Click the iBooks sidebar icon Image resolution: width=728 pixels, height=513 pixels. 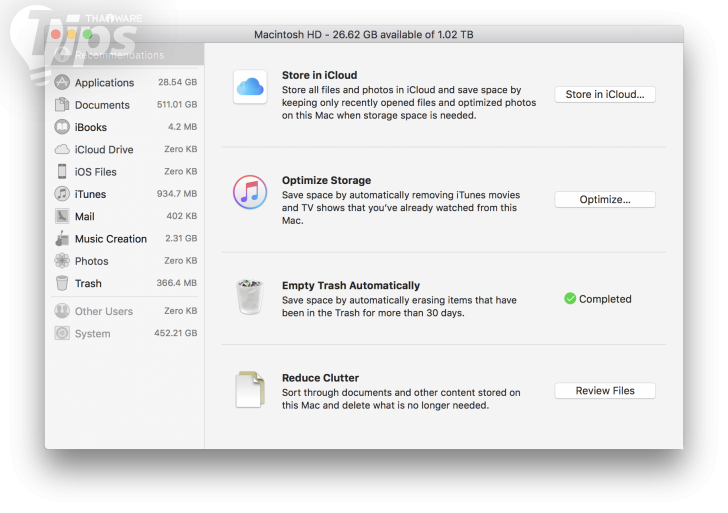pyautogui.click(x=62, y=127)
